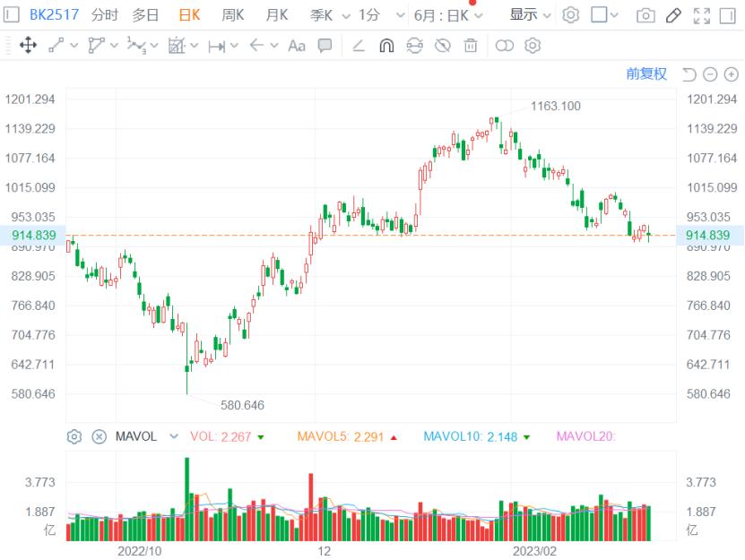Activate the magnet snap tool
Viewport: 745px width, 560px height.
click(386, 46)
